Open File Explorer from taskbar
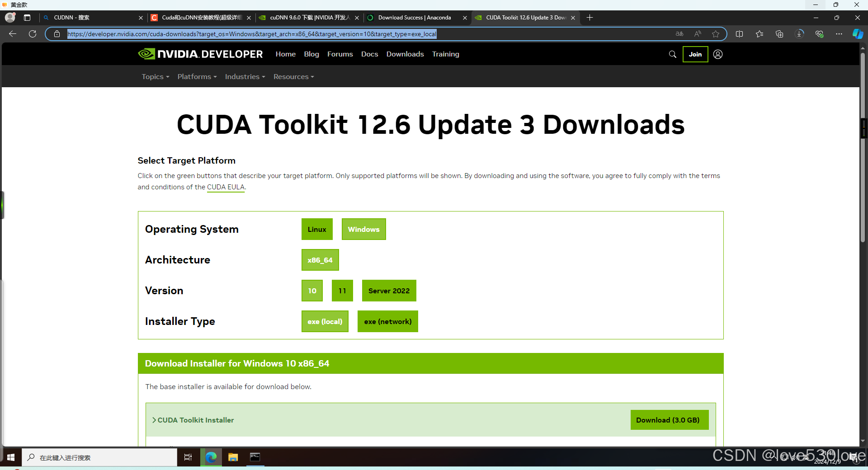Viewport: 868px width, 470px height. point(233,457)
